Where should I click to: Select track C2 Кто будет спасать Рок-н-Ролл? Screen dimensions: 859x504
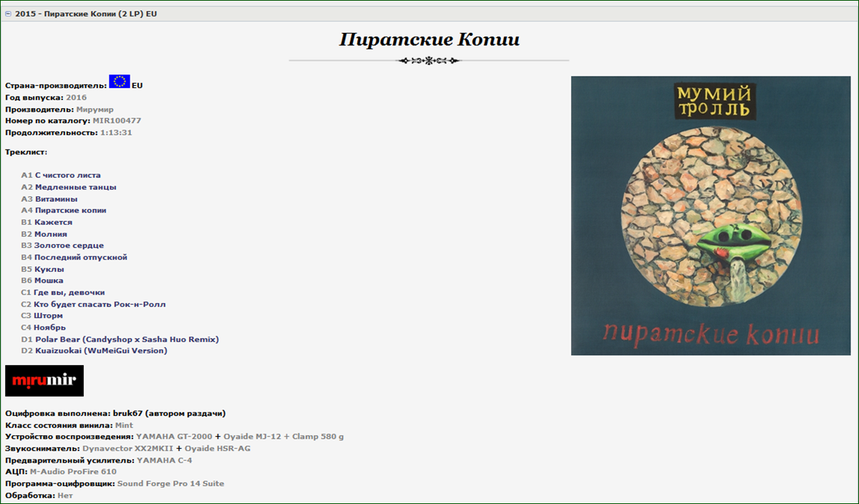click(93, 304)
